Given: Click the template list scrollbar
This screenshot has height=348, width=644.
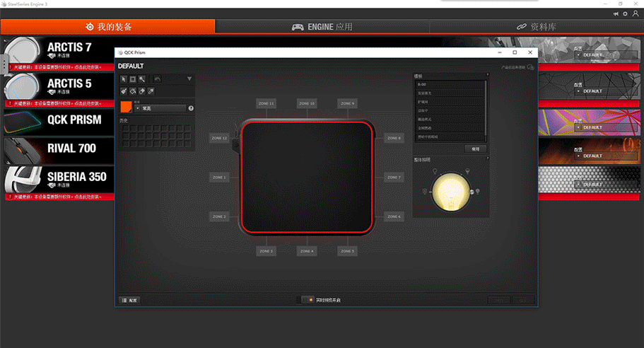Looking at the screenshot, I should (x=486, y=110).
